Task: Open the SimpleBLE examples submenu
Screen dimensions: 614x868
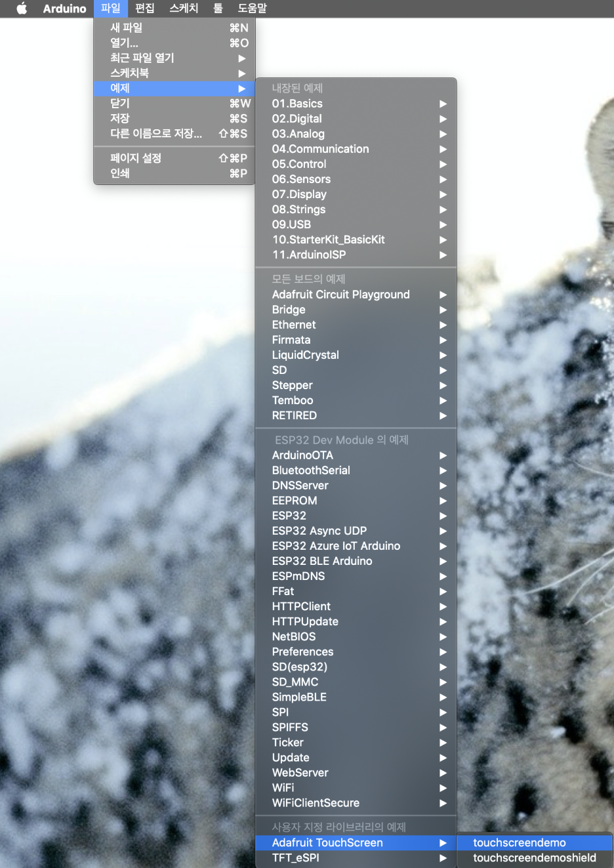Action: coord(356,697)
